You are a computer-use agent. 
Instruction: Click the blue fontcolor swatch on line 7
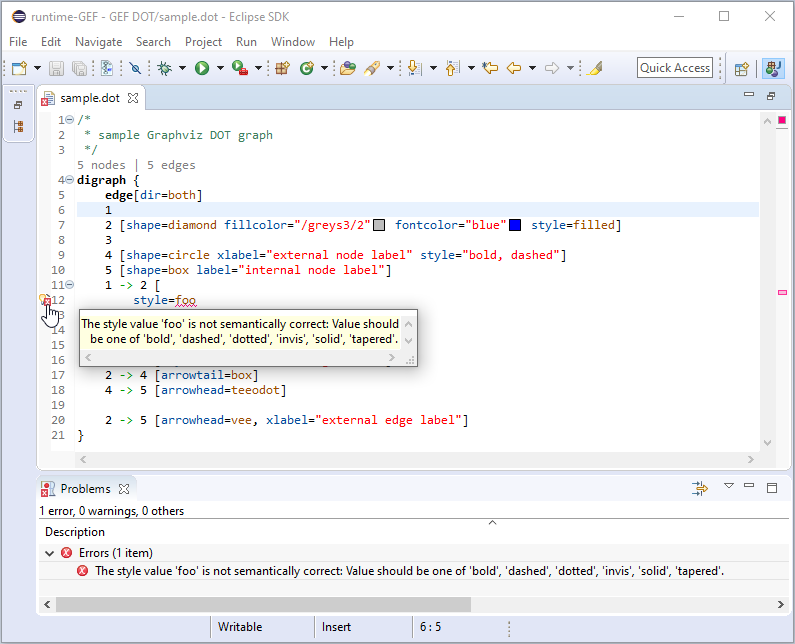tap(515, 226)
